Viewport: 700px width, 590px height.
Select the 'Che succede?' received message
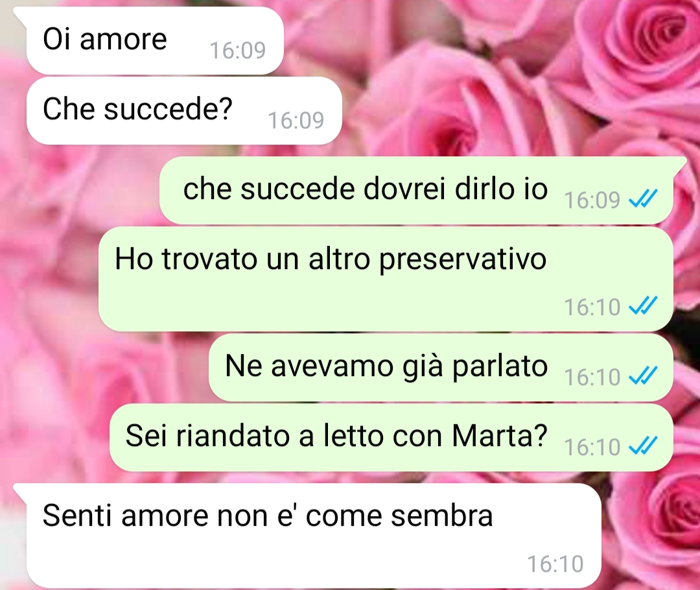[x=184, y=110]
